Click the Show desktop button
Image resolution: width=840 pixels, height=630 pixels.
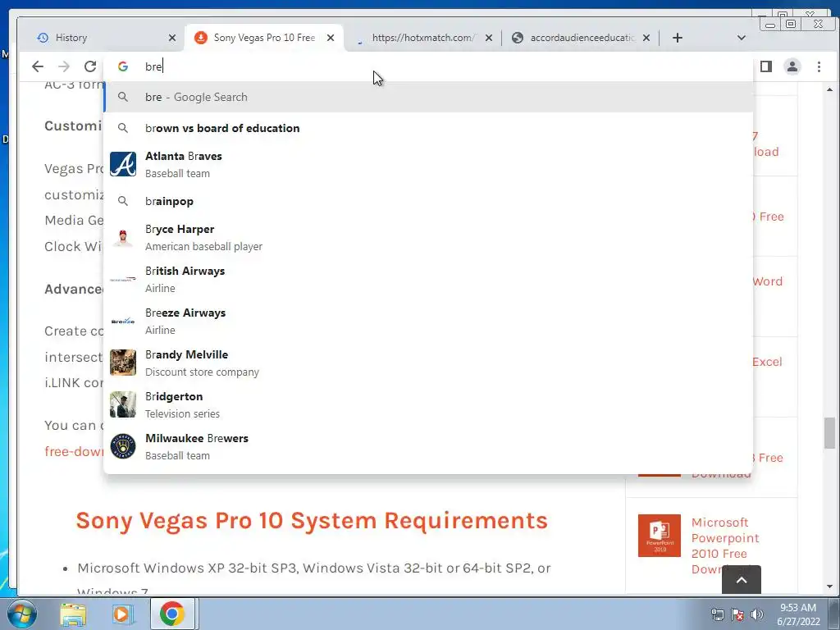834,614
